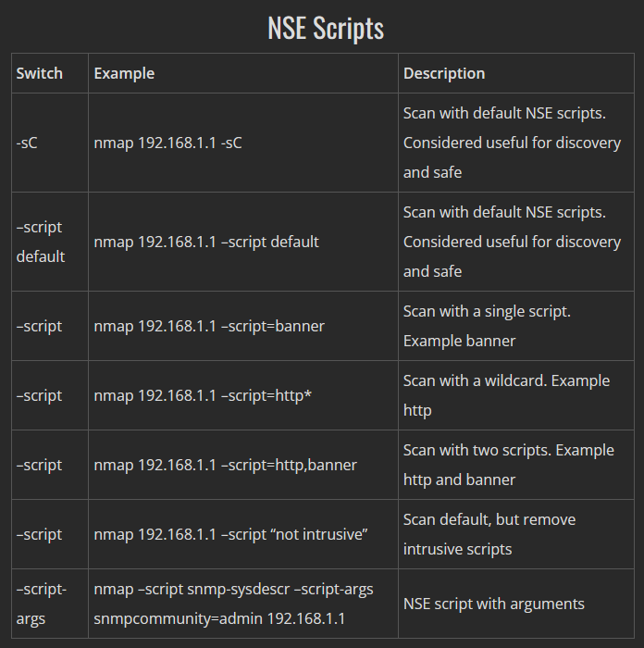Click the --script=banner example command
The image size is (644, 648).
(209, 326)
